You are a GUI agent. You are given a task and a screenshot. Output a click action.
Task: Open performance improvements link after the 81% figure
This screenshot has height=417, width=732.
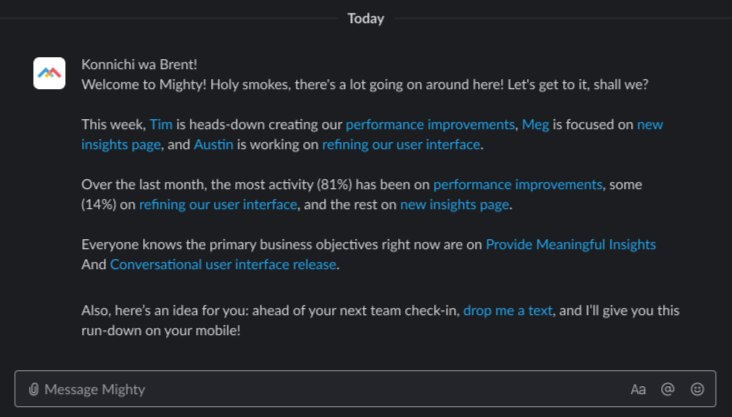pos(518,185)
